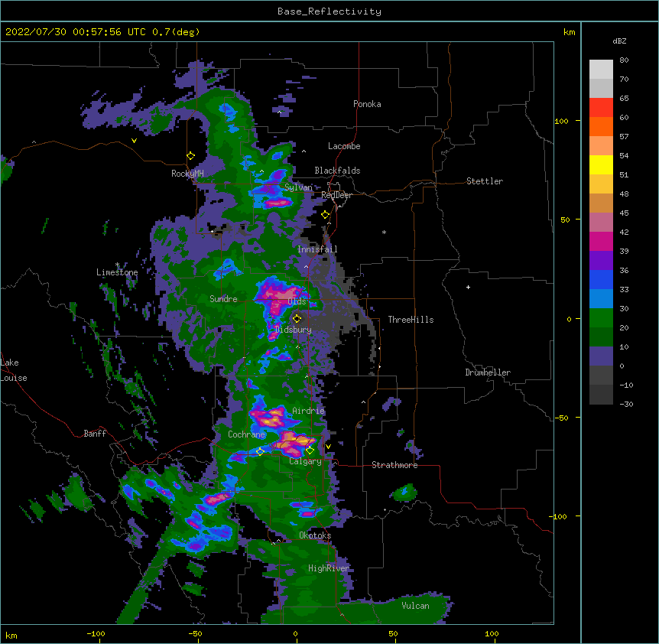Click the RockyMH label
Screen dimensions: 659x644
click(187, 174)
